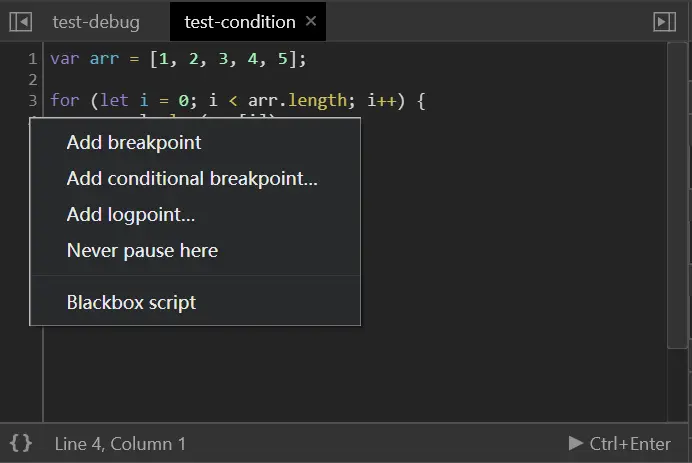The image size is (692, 463).
Task: Switch to the test-debug tab
Action: coord(96,21)
